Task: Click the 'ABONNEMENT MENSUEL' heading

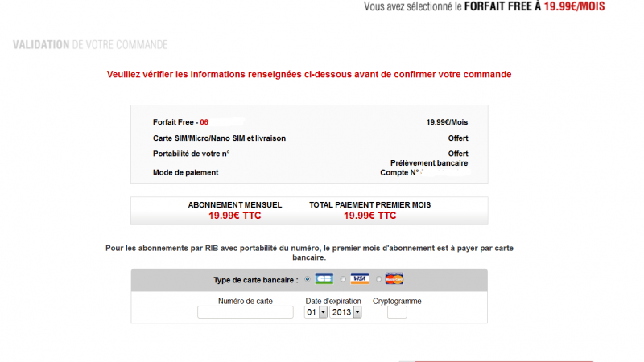Action: coord(235,205)
